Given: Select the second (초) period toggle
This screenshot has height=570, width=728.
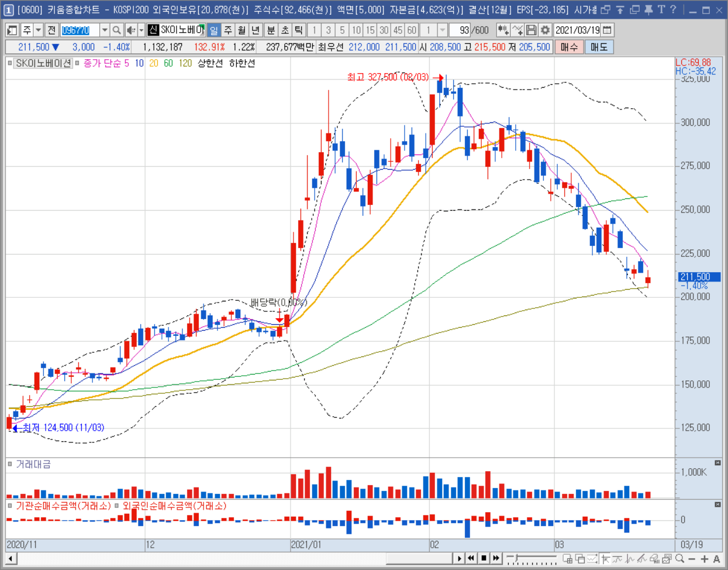Looking at the screenshot, I should click(x=285, y=30).
